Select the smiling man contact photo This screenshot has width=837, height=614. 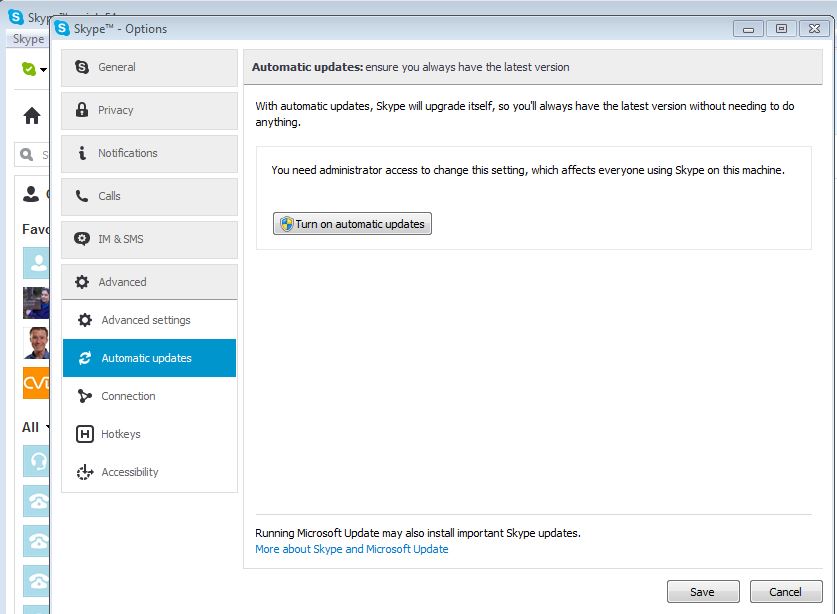pos(36,343)
